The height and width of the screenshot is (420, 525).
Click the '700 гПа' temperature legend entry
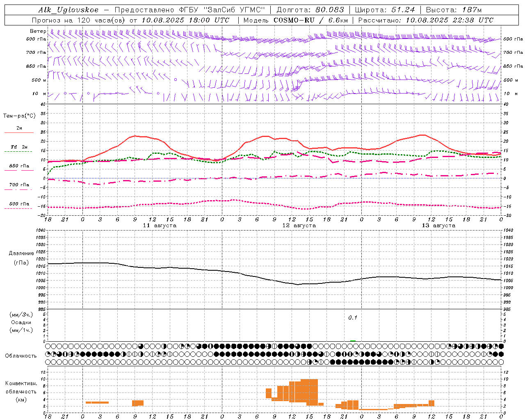[19, 185]
